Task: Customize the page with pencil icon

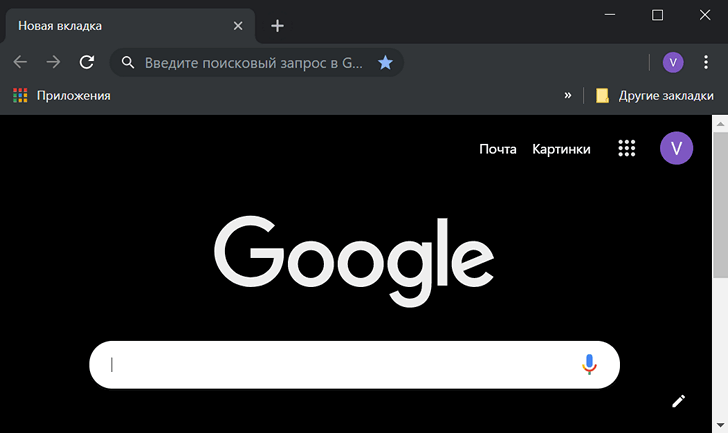Action: pyautogui.click(x=678, y=401)
